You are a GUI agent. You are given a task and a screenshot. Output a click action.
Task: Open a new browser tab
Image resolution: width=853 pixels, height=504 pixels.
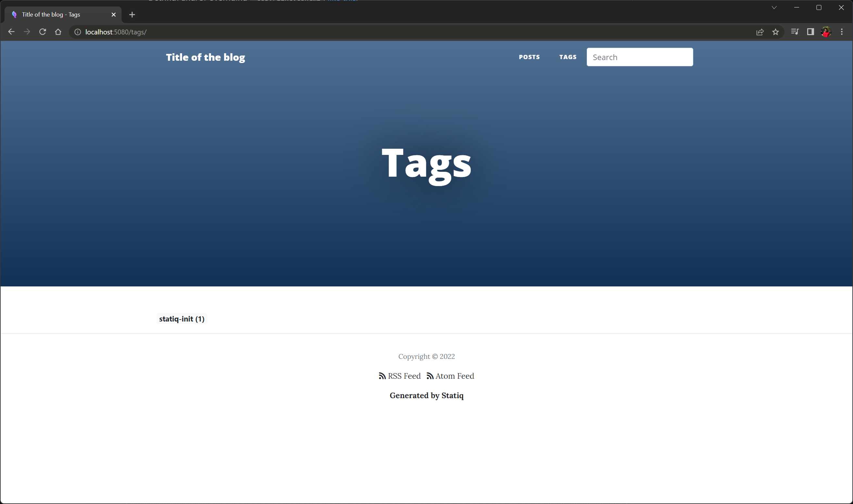(x=132, y=15)
